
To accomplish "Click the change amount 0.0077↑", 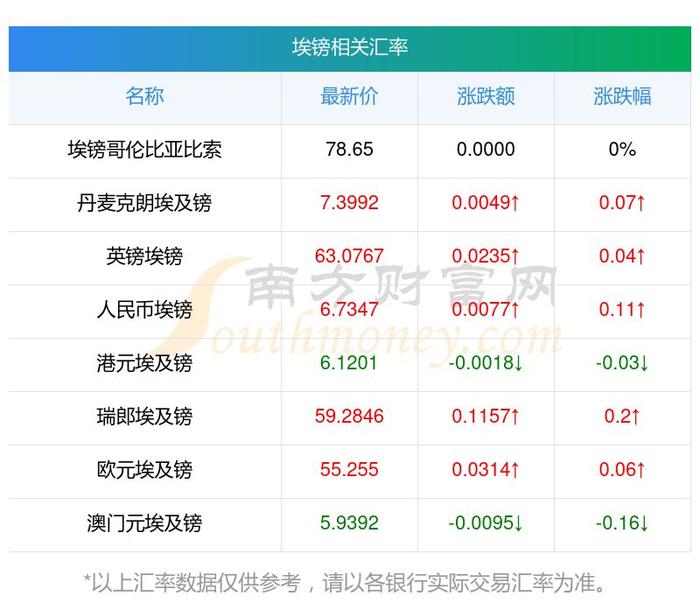I will click(486, 310).
